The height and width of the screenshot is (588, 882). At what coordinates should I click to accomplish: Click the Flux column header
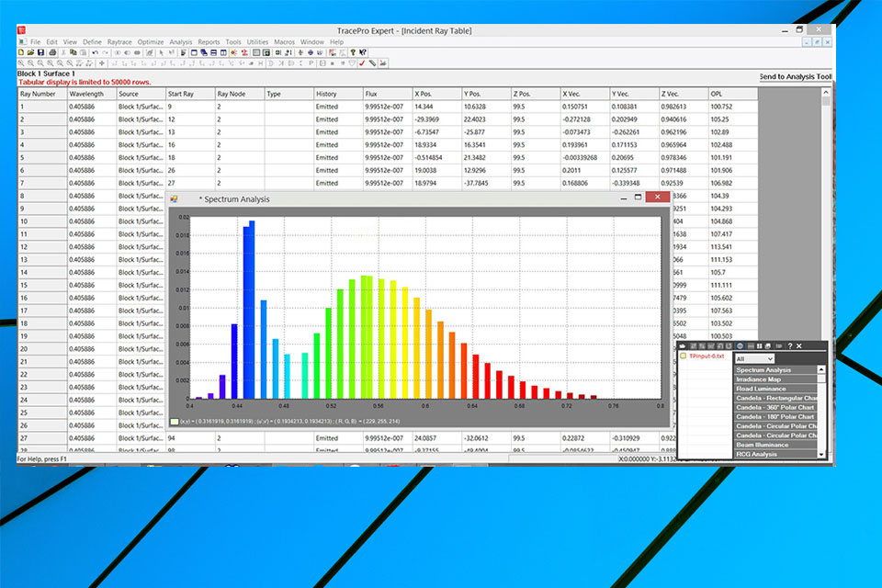(371, 94)
